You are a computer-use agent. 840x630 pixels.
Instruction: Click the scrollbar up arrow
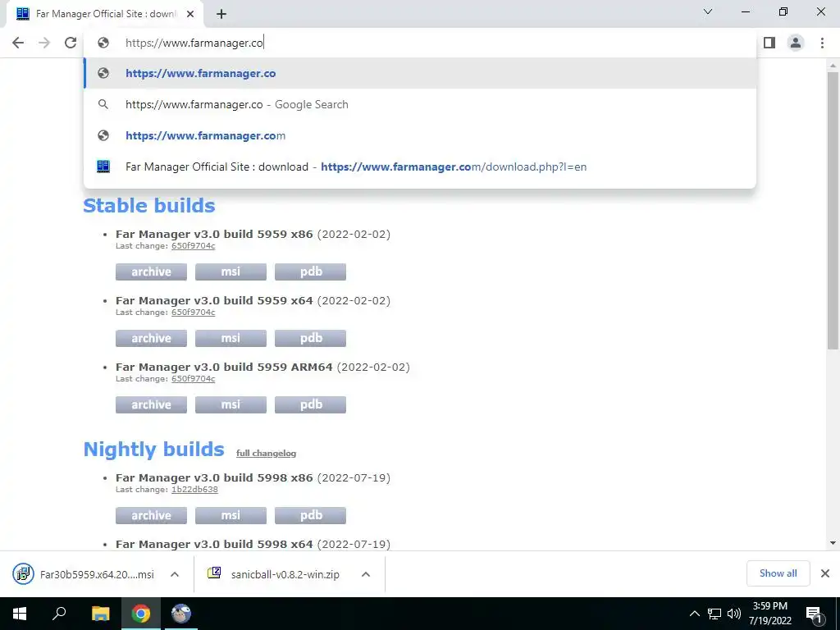pyautogui.click(x=833, y=66)
